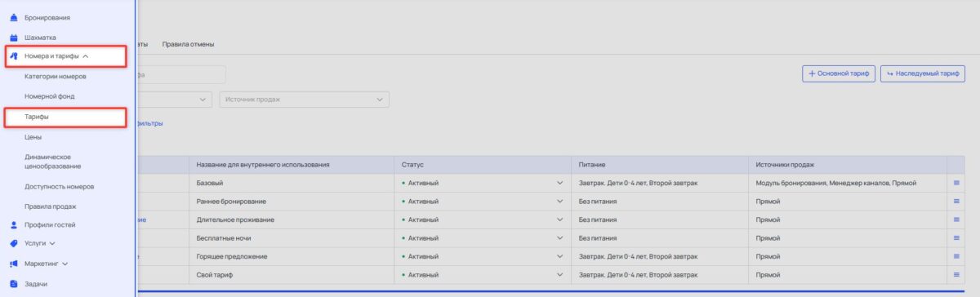This screenshot has width=980, height=297.
Task: Open Бронирования in the sidebar
Action: click(x=47, y=17)
